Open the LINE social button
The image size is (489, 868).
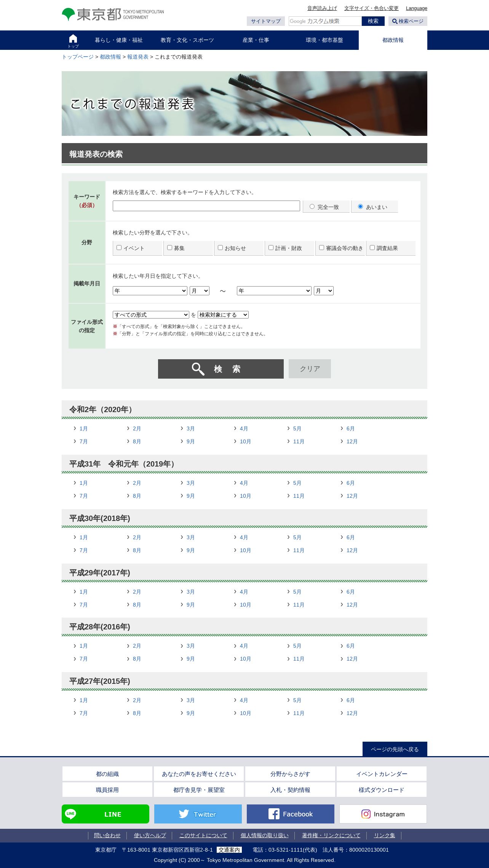[x=105, y=814]
